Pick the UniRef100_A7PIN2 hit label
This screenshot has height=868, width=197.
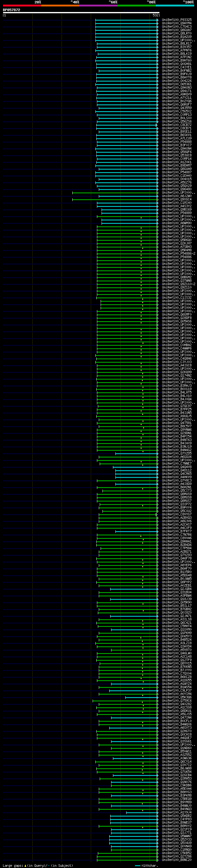[x=177, y=57]
